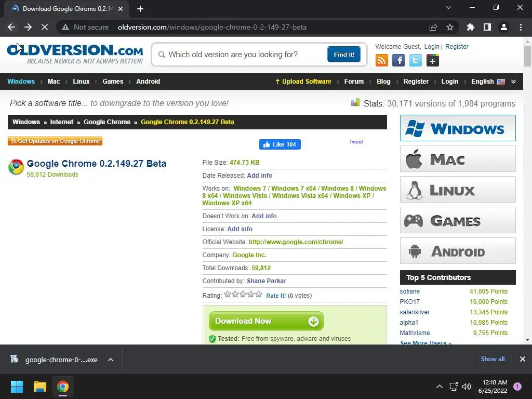Click the OldVersion.com logo
The width and height of the screenshot is (532, 399).
[75, 54]
